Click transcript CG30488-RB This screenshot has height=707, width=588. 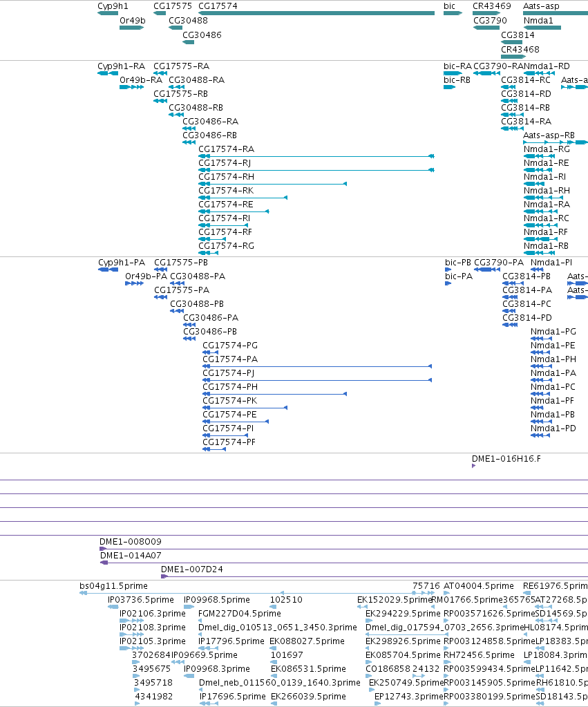pyautogui.click(x=196, y=108)
